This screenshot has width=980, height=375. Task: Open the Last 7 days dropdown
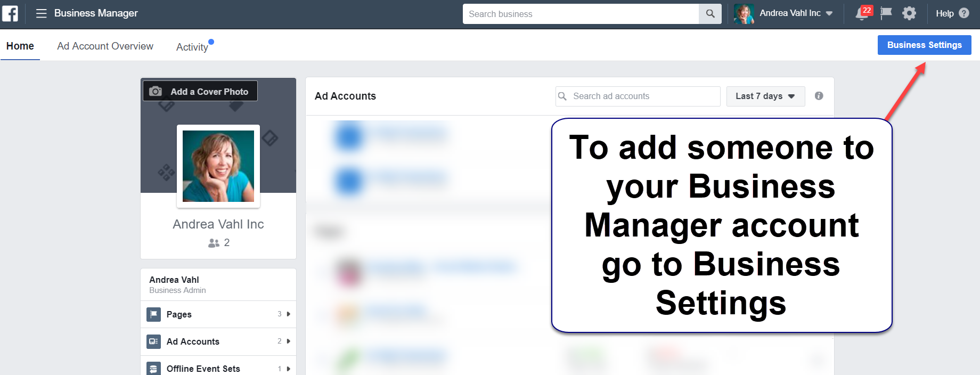click(x=765, y=96)
